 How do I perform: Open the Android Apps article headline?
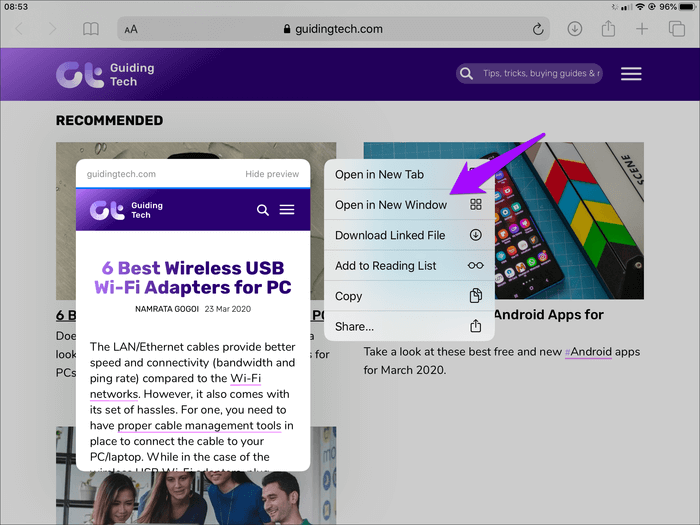point(549,315)
